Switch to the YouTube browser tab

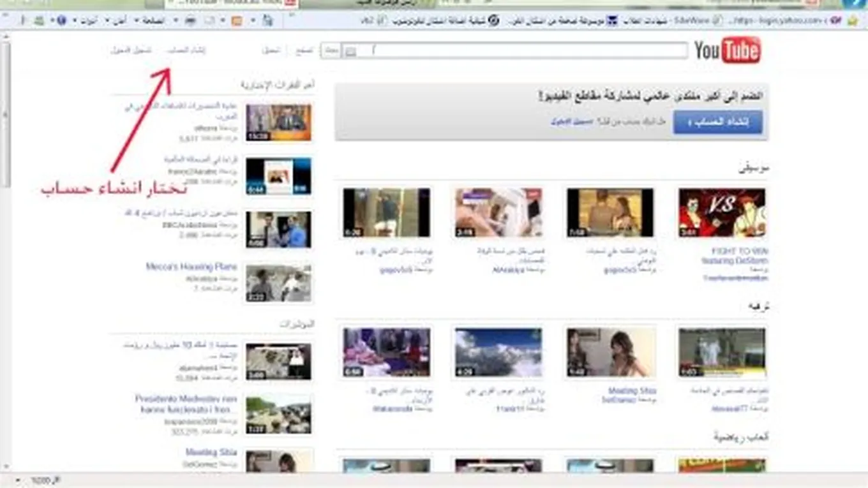(x=230, y=3)
